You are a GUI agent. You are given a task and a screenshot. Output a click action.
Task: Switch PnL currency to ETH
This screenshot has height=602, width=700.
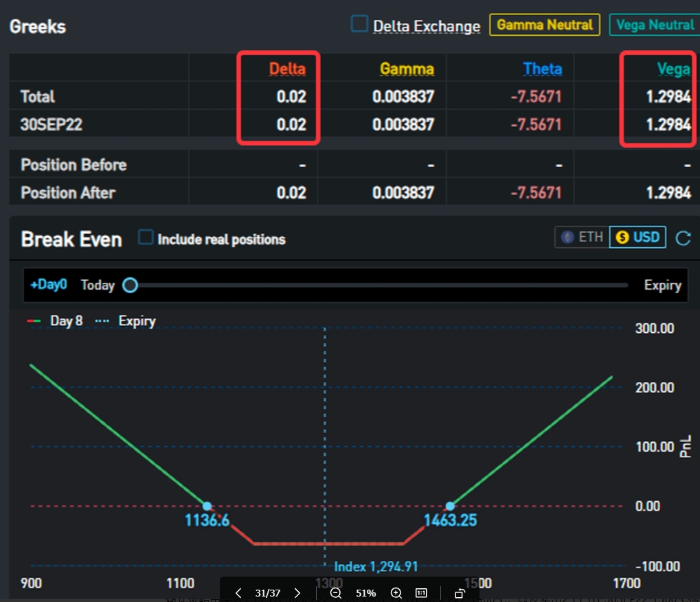click(x=582, y=238)
